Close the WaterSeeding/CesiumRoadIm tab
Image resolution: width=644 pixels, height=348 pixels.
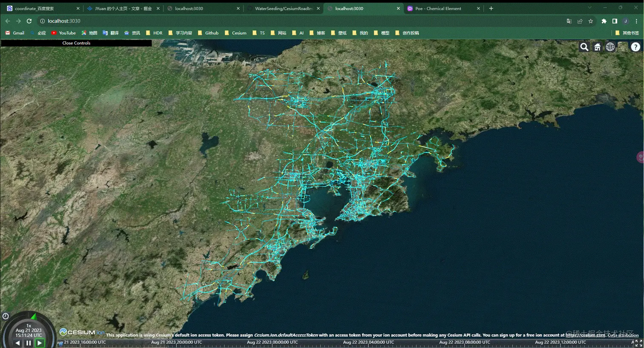[x=318, y=9]
